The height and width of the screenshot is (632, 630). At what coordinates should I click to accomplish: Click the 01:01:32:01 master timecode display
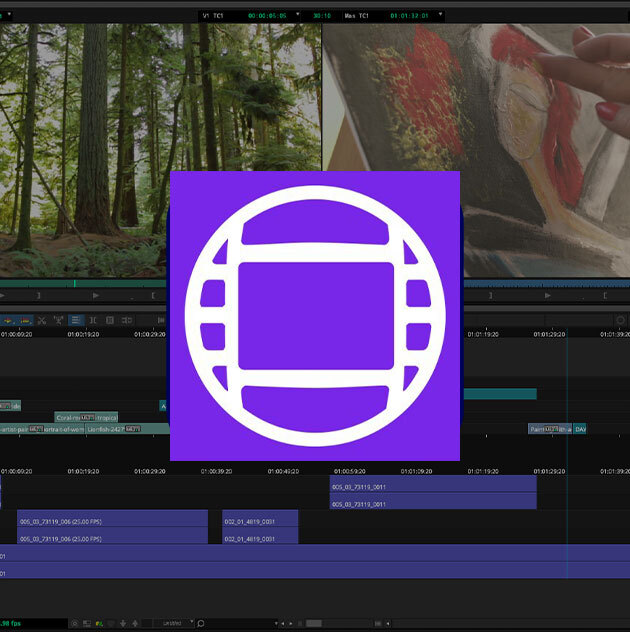pos(409,16)
